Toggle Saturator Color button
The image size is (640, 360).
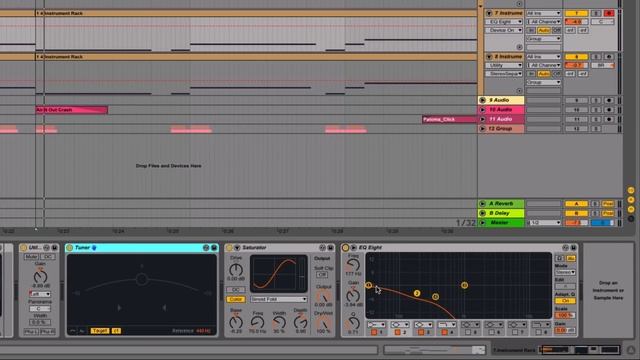(236, 299)
